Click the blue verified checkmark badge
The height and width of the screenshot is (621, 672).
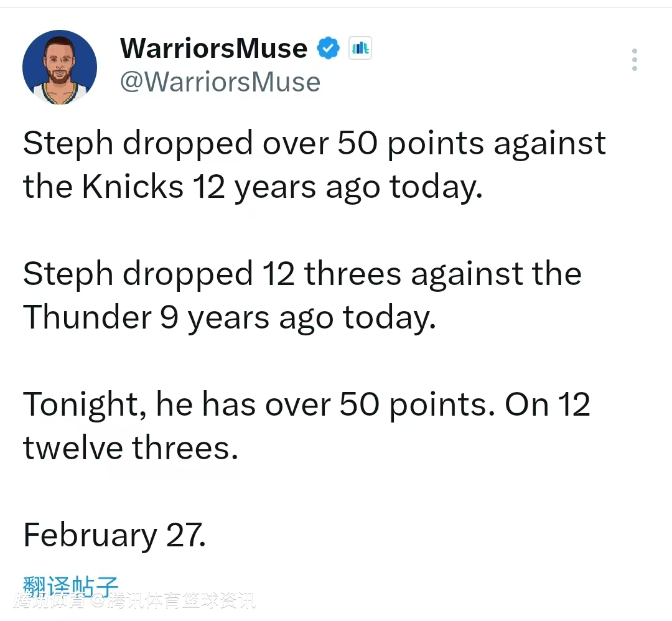point(329,49)
